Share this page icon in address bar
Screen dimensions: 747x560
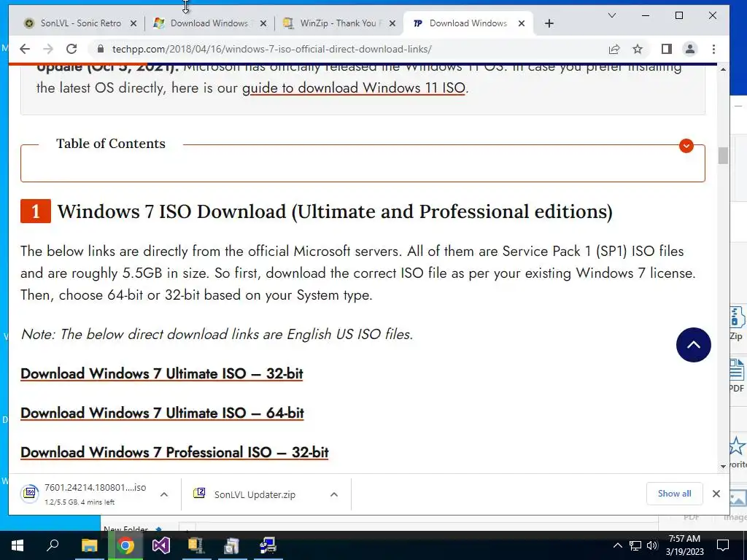coord(614,49)
